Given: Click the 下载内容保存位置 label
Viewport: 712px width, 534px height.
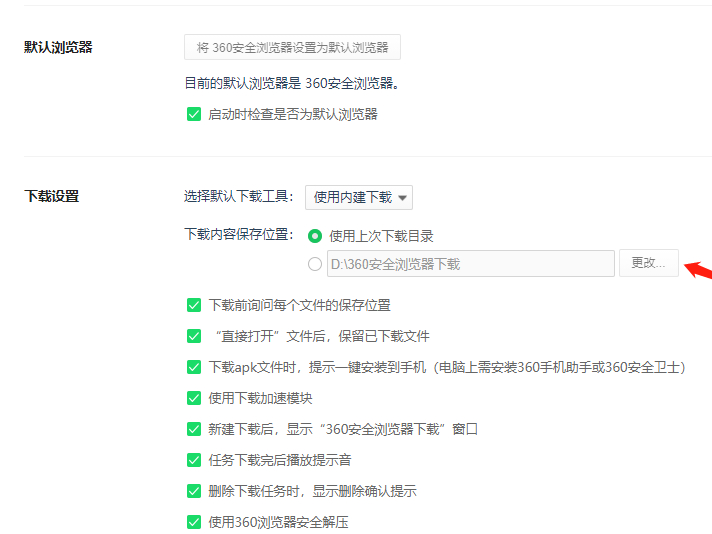Looking at the screenshot, I should pos(238,235).
